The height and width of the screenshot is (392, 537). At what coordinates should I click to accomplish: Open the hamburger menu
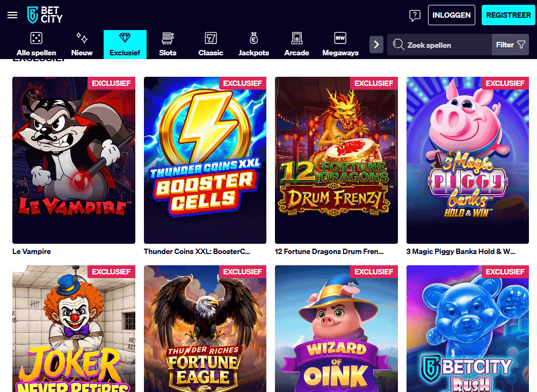click(12, 15)
